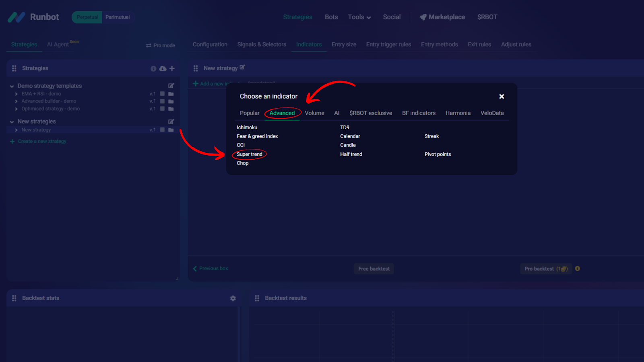The image size is (644, 362).
Task: Open folder icon for Advanced builder - demo
Action: pos(171,101)
